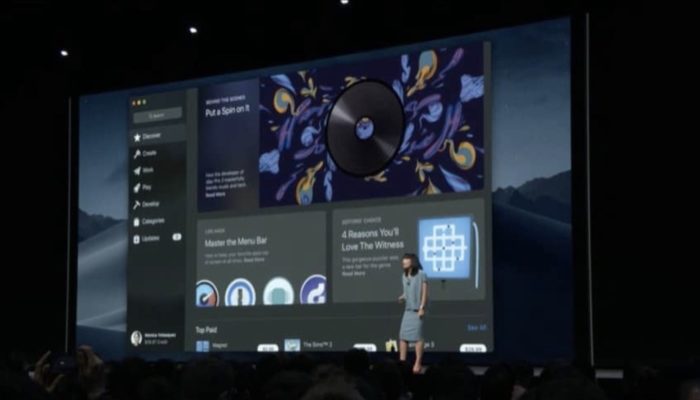
Task: Switch to the Create tab label
Action: [150, 153]
